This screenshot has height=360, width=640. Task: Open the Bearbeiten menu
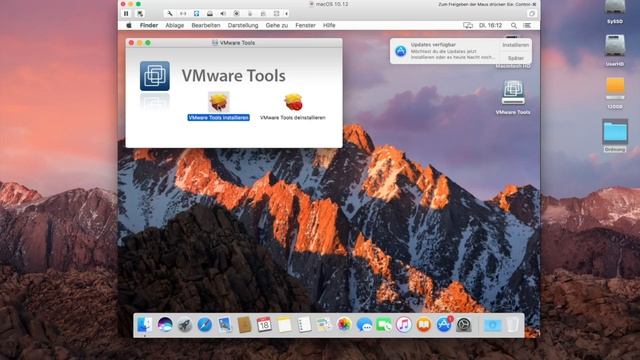pos(206,25)
